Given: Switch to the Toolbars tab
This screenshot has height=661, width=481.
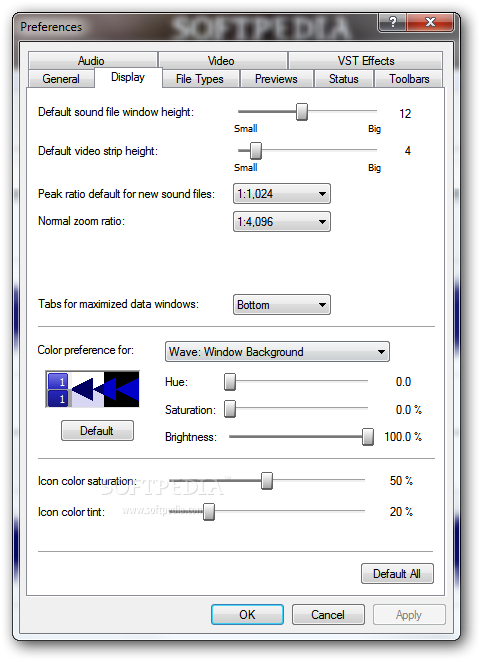Looking at the screenshot, I should tap(409, 79).
